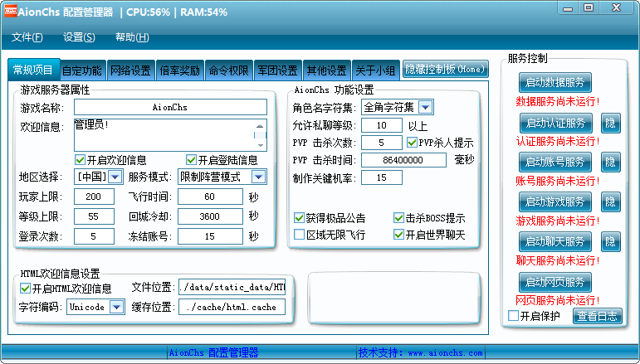
Task: Enable 区域无限飞行 checkbox
Action: 300,235
